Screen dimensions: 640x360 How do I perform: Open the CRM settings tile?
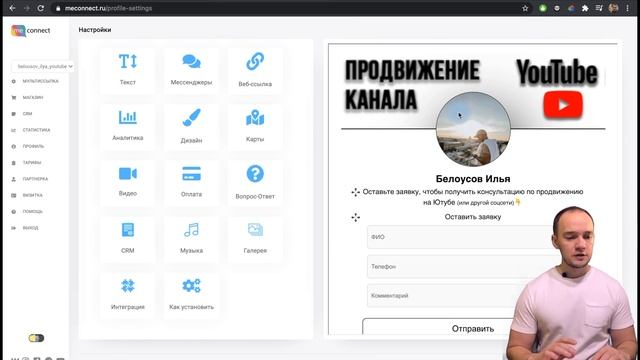click(128, 239)
